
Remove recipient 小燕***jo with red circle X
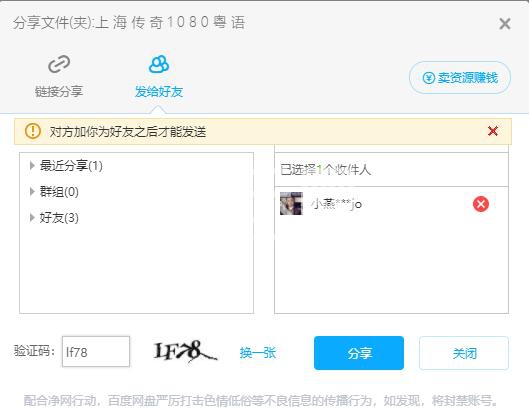(x=481, y=204)
